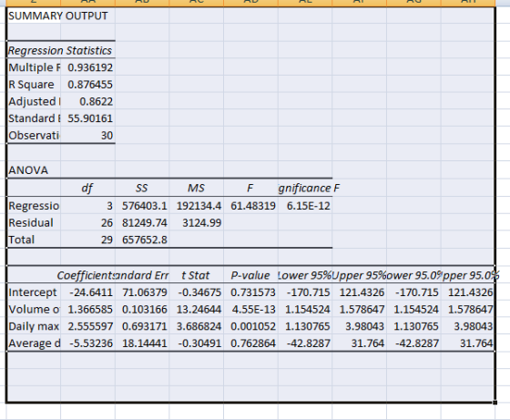
Task: Select Daily max coefficient 2.555597
Action: coord(87,326)
